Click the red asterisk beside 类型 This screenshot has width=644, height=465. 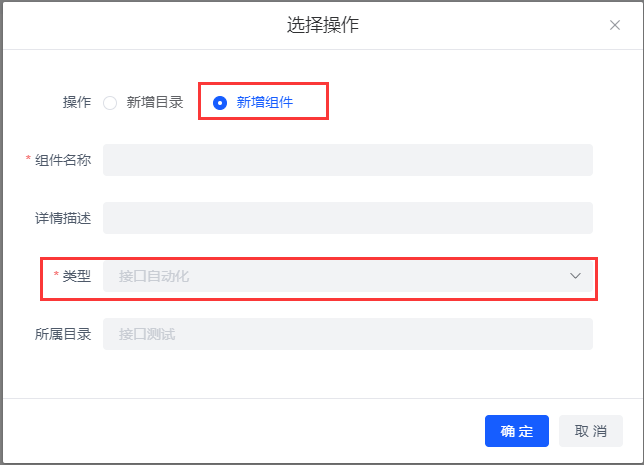pyautogui.click(x=56, y=276)
